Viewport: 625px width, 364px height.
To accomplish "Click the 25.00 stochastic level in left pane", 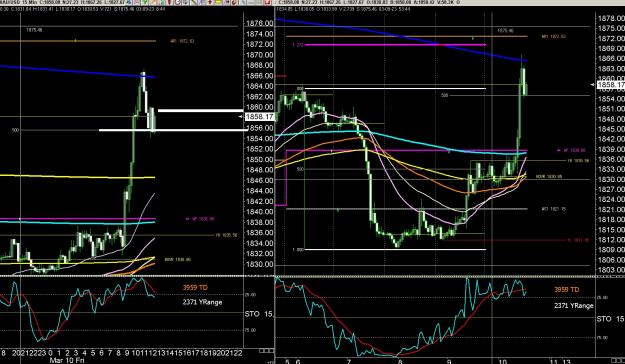I will point(250,295).
